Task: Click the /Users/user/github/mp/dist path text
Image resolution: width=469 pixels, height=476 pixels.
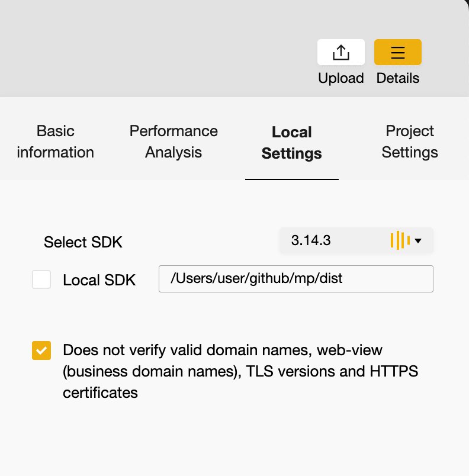Action: point(256,278)
